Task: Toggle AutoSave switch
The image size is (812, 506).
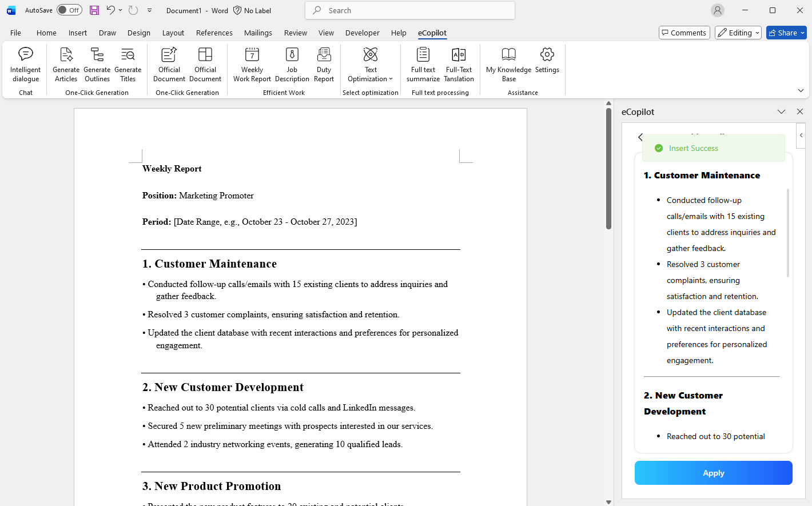Action: point(69,10)
